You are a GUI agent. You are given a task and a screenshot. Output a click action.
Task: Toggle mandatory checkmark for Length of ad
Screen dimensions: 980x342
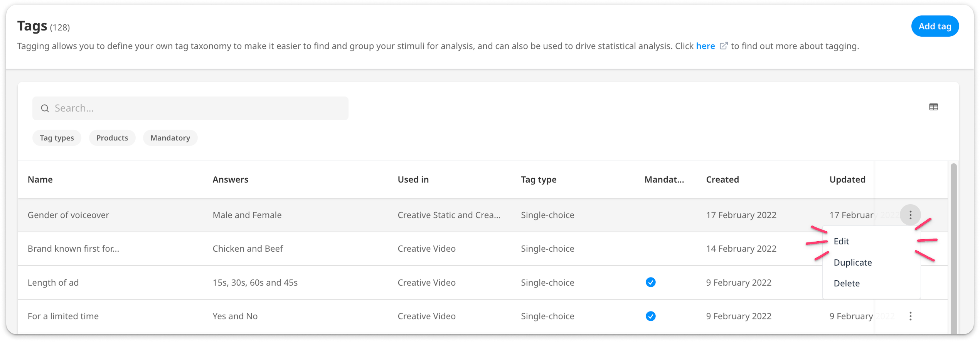tap(650, 283)
